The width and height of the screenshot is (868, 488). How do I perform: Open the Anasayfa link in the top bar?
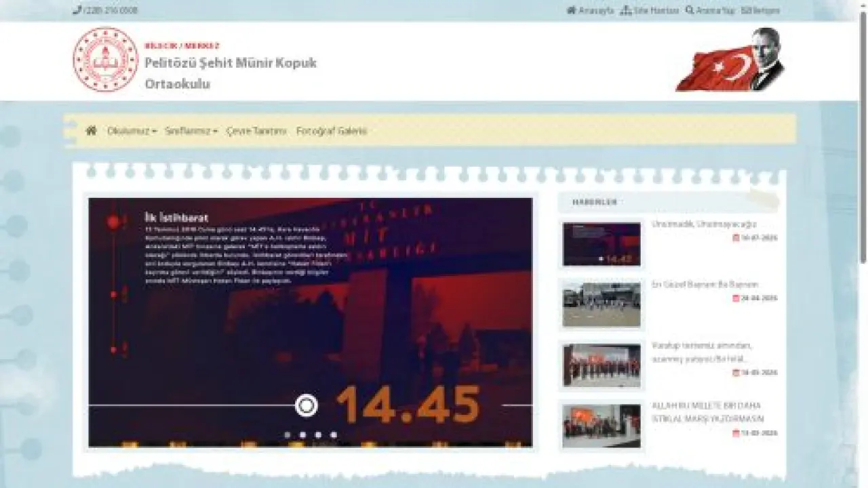pyautogui.click(x=590, y=10)
